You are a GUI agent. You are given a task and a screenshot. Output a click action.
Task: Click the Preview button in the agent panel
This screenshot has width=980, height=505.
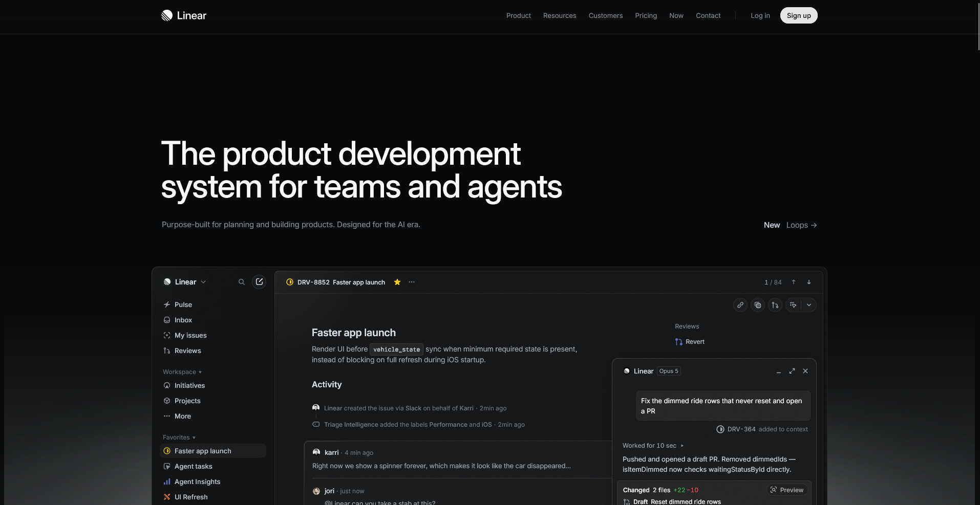pos(787,490)
